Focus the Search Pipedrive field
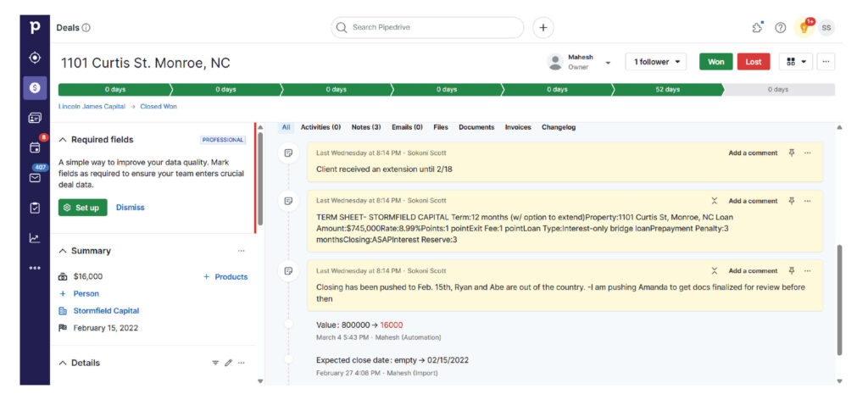868x400 pixels. tap(427, 28)
